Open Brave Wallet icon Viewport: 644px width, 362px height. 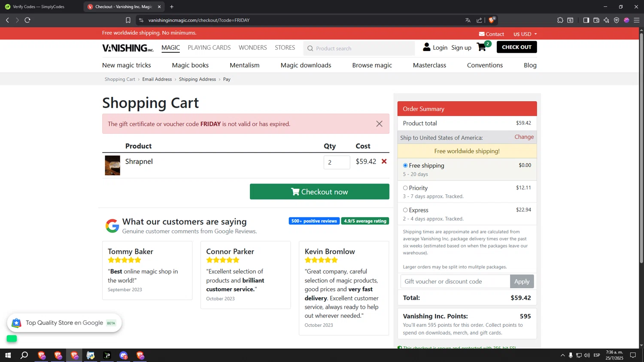click(596, 20)
